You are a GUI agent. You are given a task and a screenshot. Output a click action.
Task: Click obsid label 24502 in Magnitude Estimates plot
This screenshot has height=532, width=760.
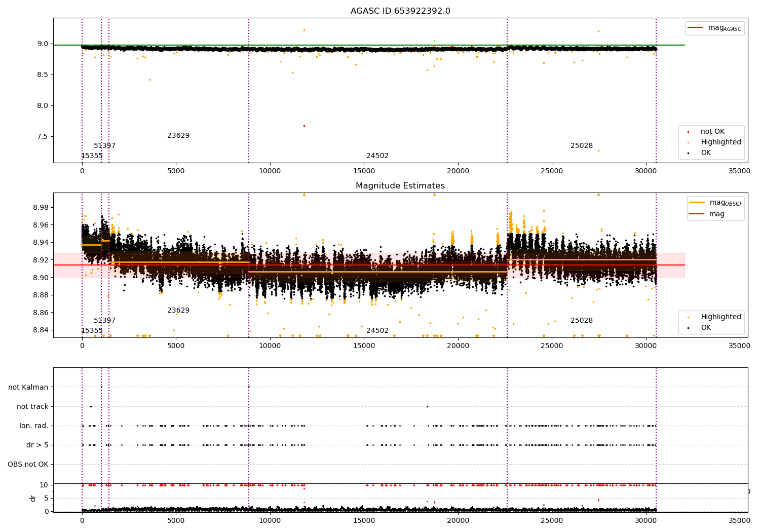(x=377, y=331)
